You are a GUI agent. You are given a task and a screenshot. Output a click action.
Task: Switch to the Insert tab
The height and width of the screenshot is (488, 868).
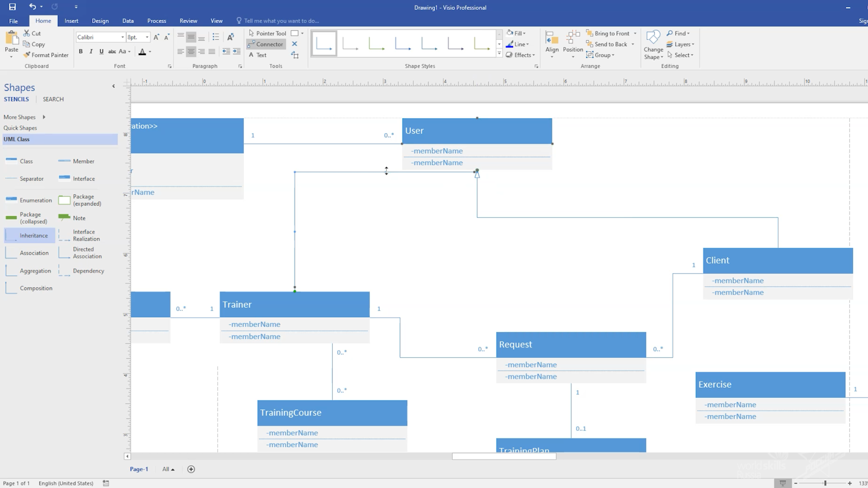coord(71,21)
